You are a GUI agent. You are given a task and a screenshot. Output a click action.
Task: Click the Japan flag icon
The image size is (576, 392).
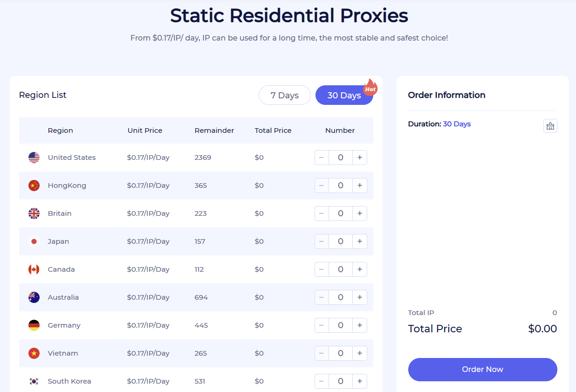34,241
